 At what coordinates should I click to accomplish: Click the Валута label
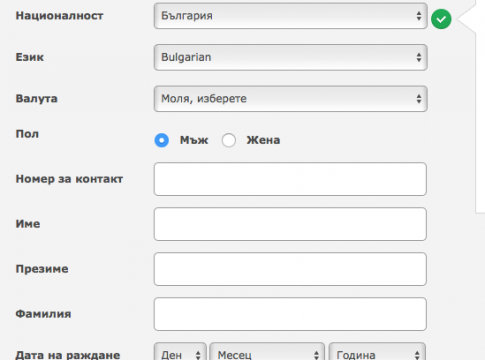coord(37,99)
